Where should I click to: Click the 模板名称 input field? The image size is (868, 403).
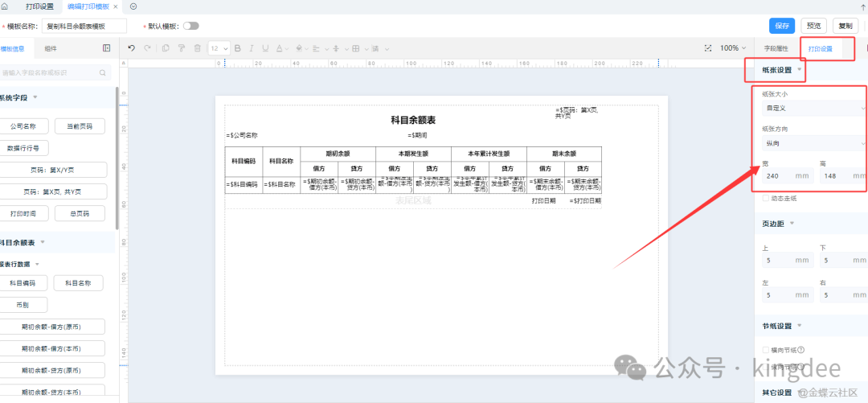(84, 26)
